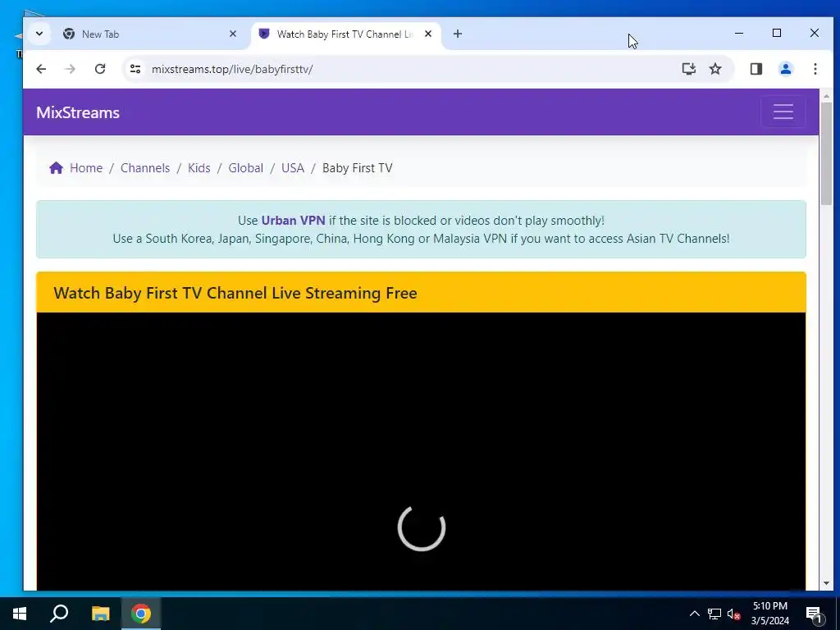Open the tab search dropdown arrow

click(x=39, y=34)
